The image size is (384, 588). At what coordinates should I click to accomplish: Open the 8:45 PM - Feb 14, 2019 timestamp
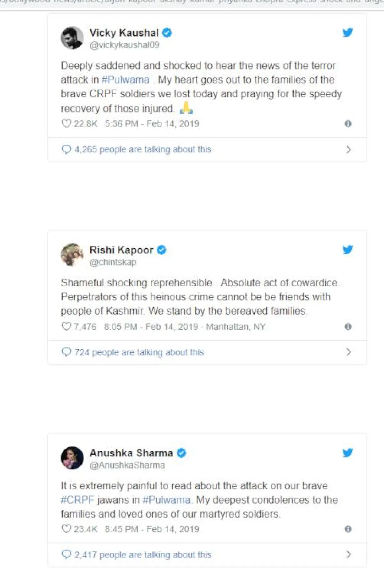click(152, 529)
